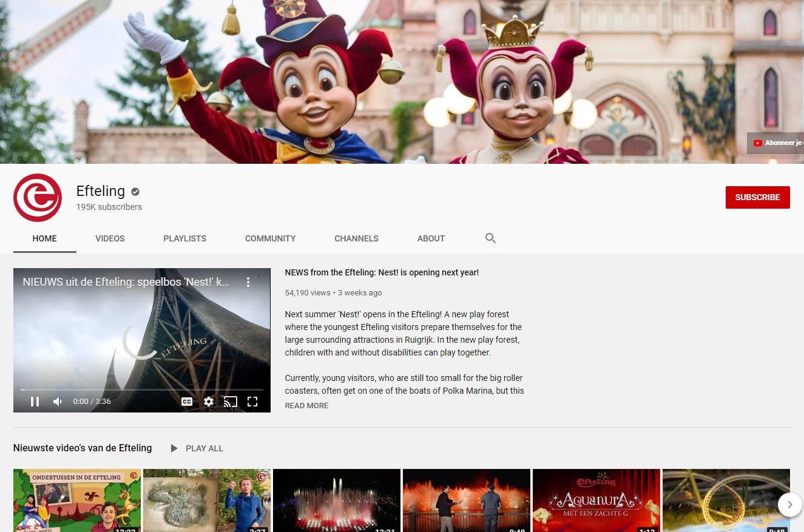The width and height of the screenshot is (804, 532).
Task: Open the NEWS from the Efteling video title
Action: point(382,272)
